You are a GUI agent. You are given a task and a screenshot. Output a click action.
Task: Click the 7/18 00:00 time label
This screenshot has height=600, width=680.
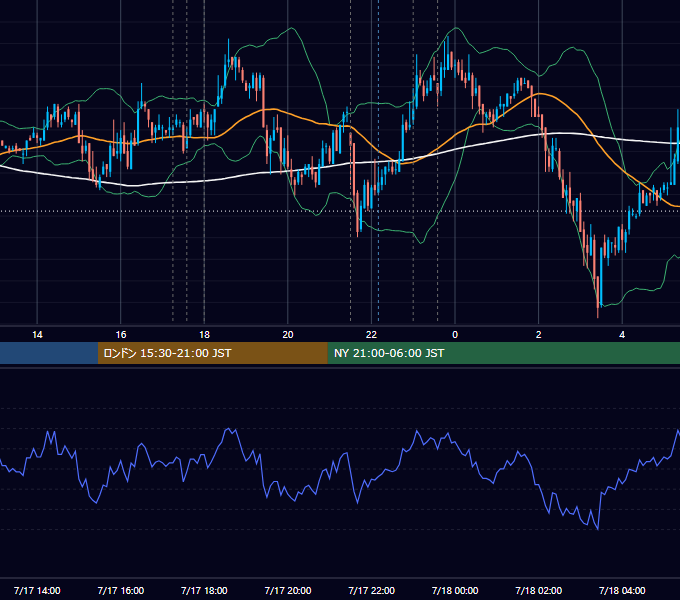[x=455, y=590]
